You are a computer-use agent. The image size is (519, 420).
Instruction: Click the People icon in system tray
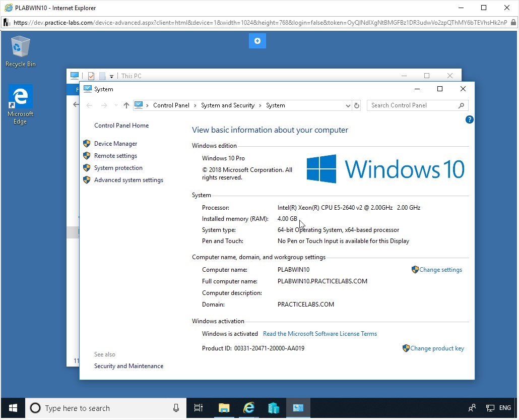pos(472,408)
